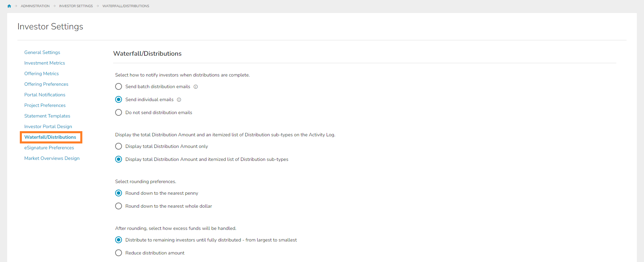Image resolution: width=644 pixels, height=262 pixels.
Task: Open Market Overviews Design page
Action: coord(52,158)
